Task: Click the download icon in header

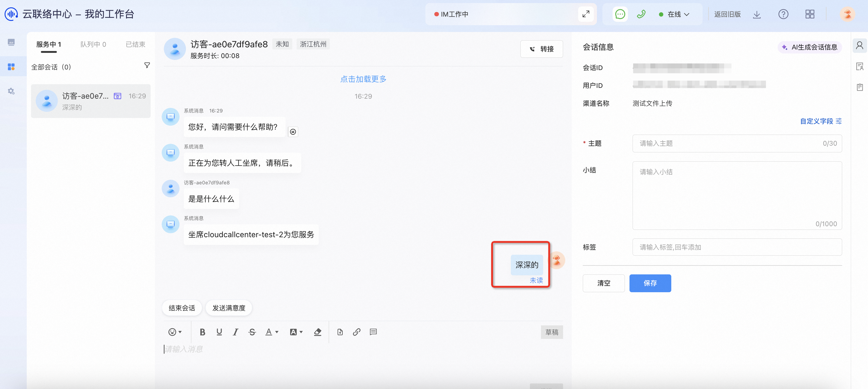Action: click(756, 14)
